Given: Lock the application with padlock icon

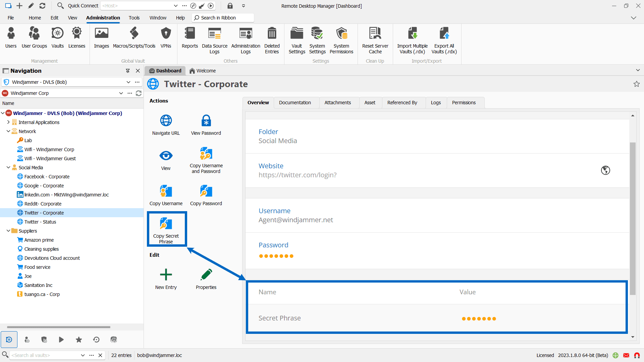Looking at the screenshot, I should coord(230,6).
